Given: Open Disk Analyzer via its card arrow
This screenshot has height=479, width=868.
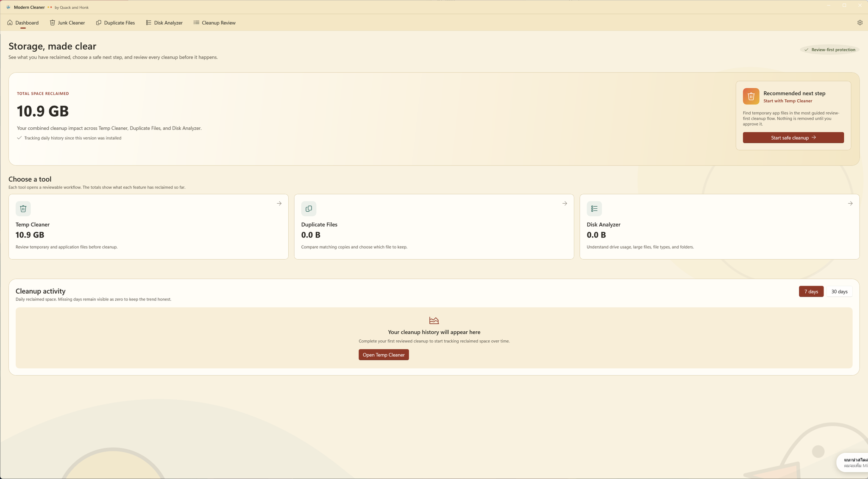Looking at the screenshot, I should pyautogui.click(x=850, y=204).
